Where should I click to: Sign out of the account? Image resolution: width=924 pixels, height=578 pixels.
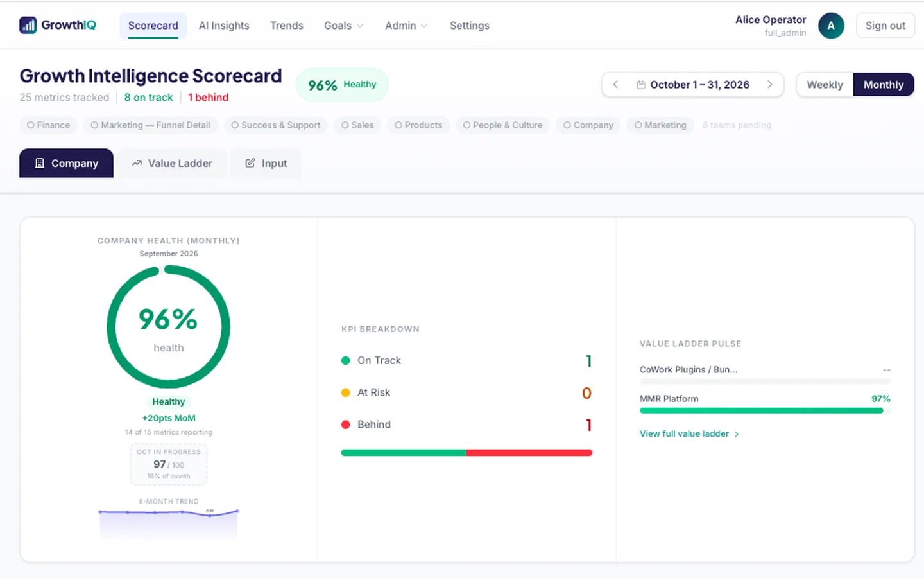[885, 26]
